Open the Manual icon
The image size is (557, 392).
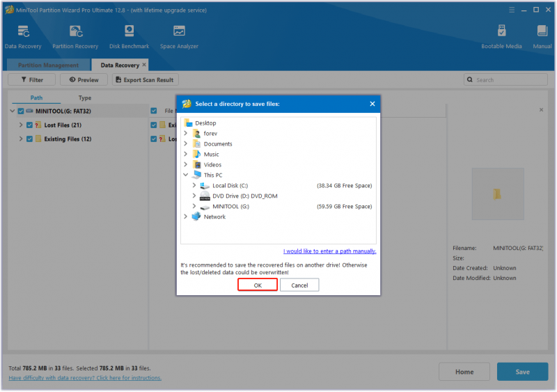(542, 31)
